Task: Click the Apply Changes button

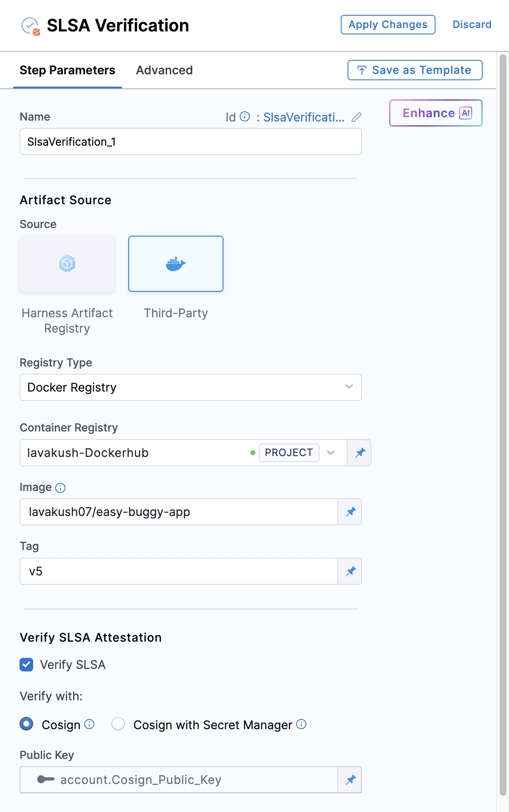Action: click(387, 25)
